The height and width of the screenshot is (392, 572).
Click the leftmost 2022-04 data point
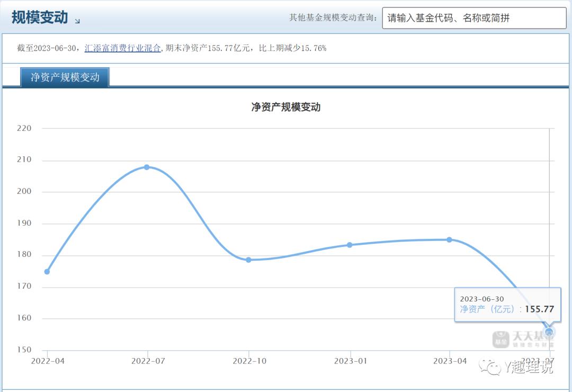pyautogui.click(x=46, y=271)
